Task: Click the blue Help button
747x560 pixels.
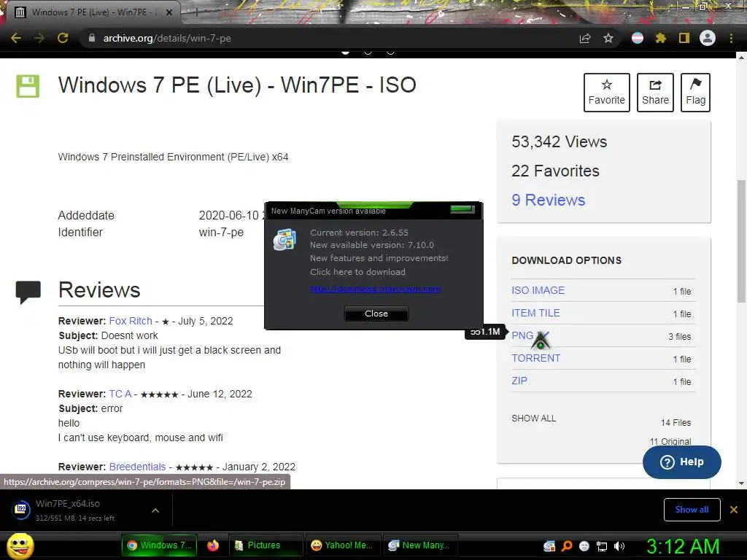Action: coord(682,462)
